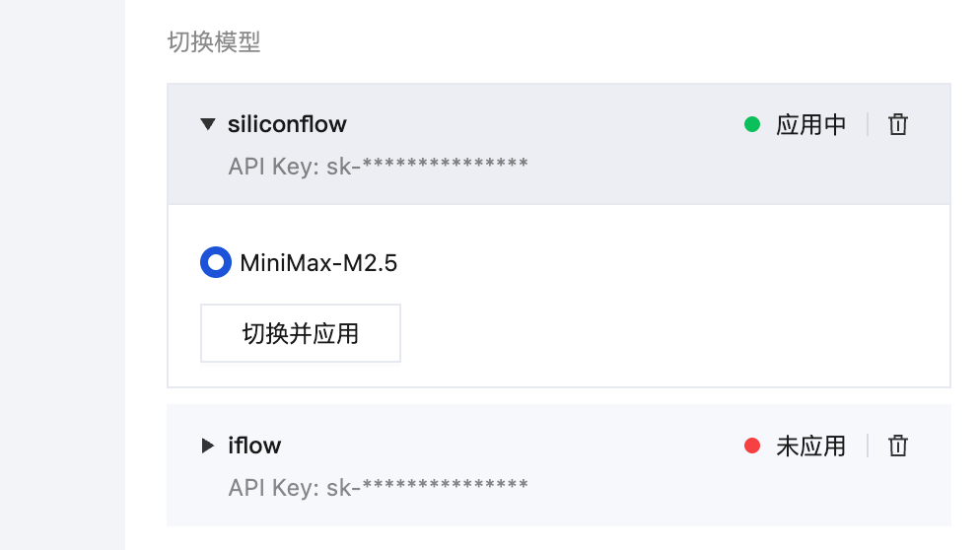980x550 pixels.
Task: Click iflow's masked API Key text
Action: coord(379,488)
